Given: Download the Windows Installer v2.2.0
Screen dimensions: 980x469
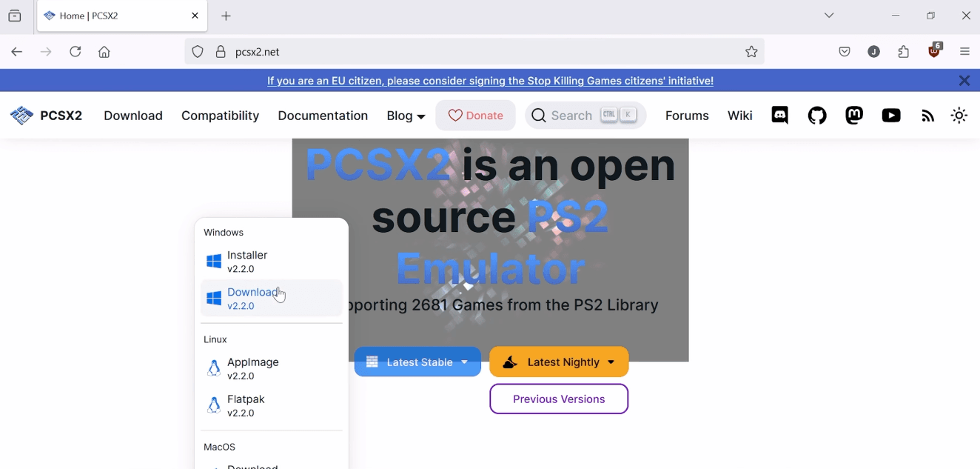Looking at the screenshot, I should coord(248,261).
